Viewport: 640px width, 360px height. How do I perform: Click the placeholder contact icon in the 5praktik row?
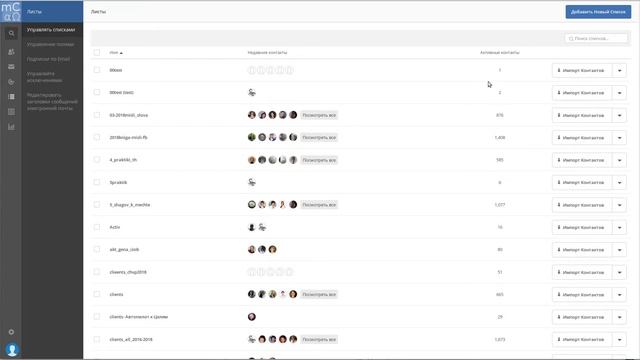pos(252,182)
